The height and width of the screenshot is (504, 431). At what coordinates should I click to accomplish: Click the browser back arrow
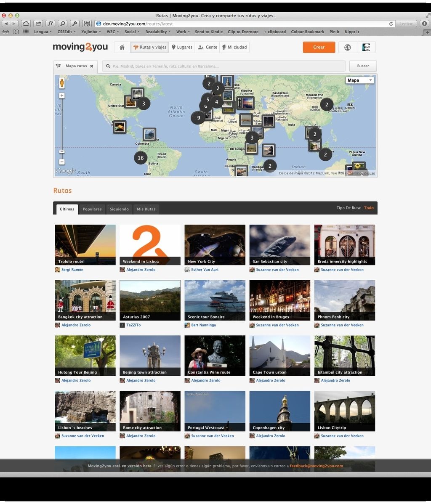click(x=6, y=24)
